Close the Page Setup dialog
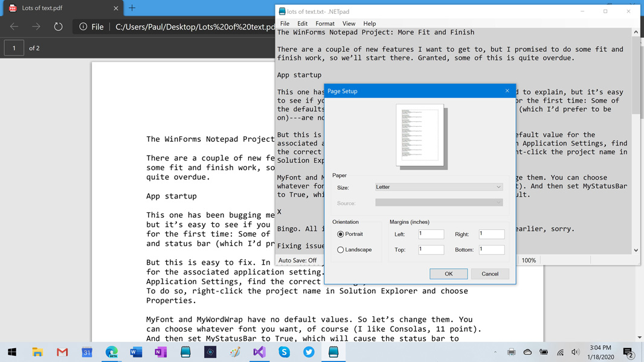 pos(507,91)
